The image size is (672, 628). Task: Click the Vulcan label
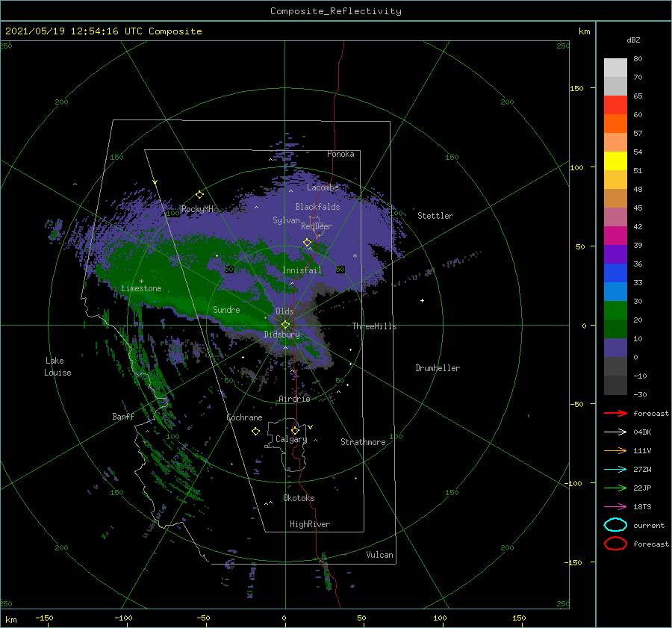380,555
